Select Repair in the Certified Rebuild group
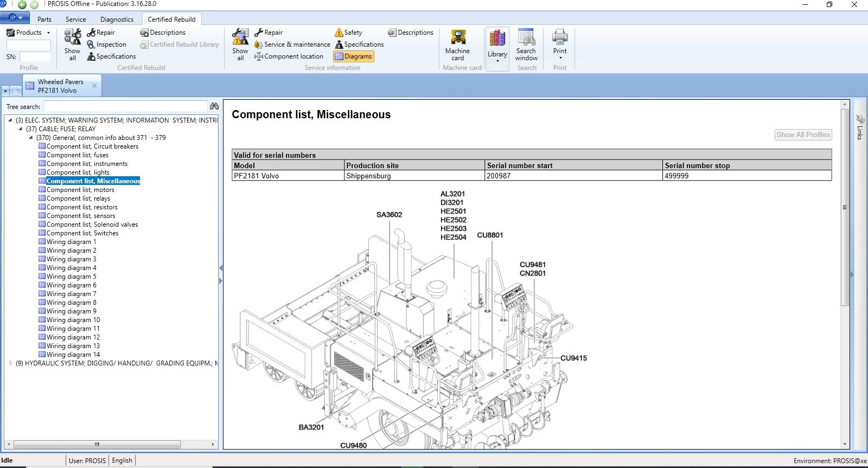 click(x=101, y=33)
